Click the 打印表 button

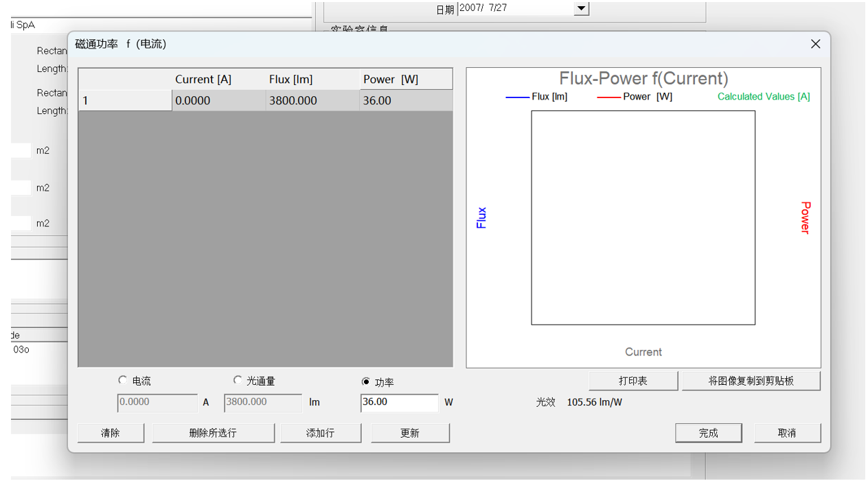click(632, 381)
